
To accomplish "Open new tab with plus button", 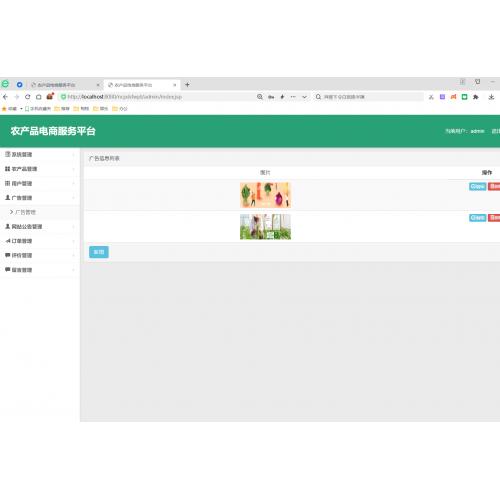I will 187,85.
